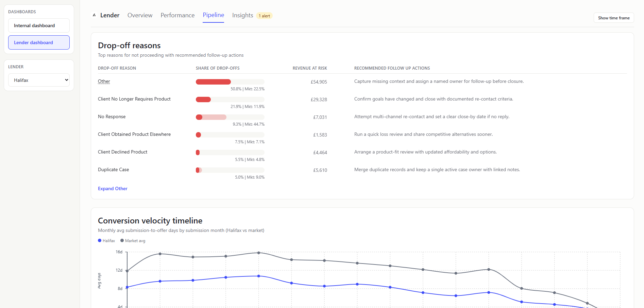Viewport: 644px width, 308px height.
Task: Click the Other drop-off reason link
Action: (x=104, y=81)
